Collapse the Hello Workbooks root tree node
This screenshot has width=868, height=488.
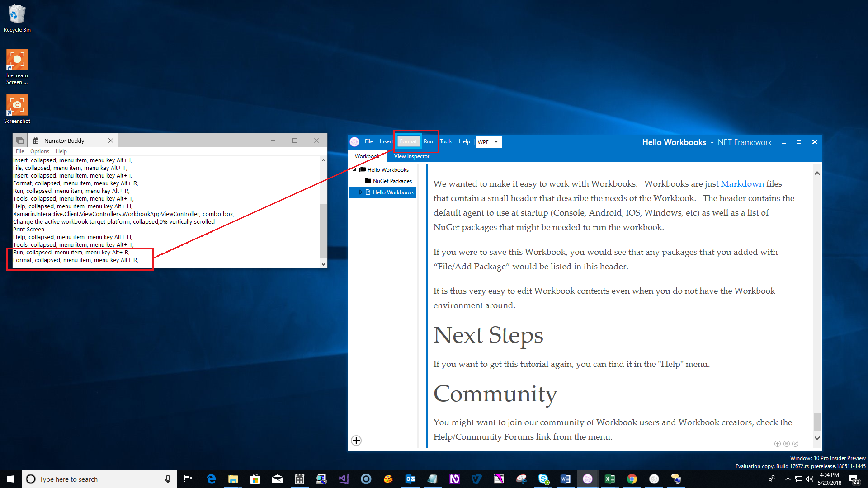pyautogui.click(x=355, y=169)
